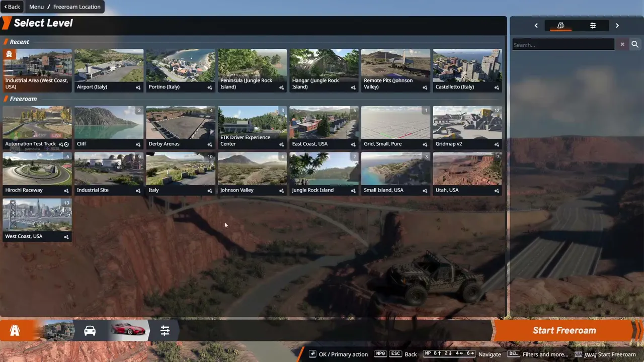This screenshot has height=362, width=644.
Task: Open the level details tab in side panel
Action: (561, 26)
